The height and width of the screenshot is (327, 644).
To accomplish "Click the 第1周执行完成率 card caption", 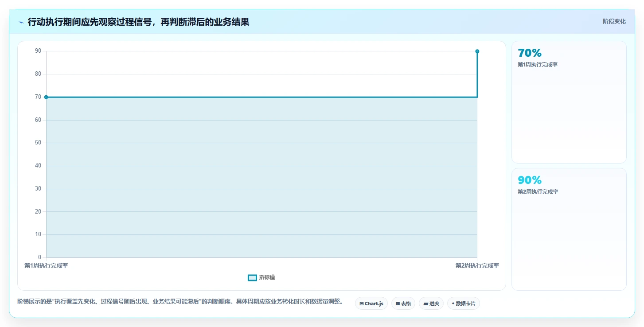I will pos(538,65).
